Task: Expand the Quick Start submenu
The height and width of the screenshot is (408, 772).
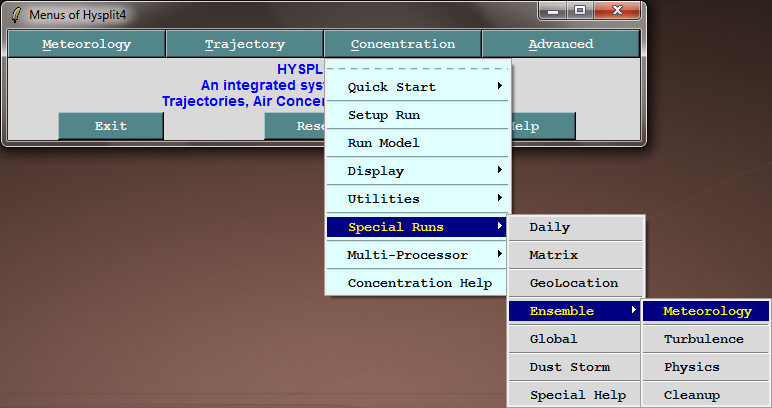Action: point(418,87)
